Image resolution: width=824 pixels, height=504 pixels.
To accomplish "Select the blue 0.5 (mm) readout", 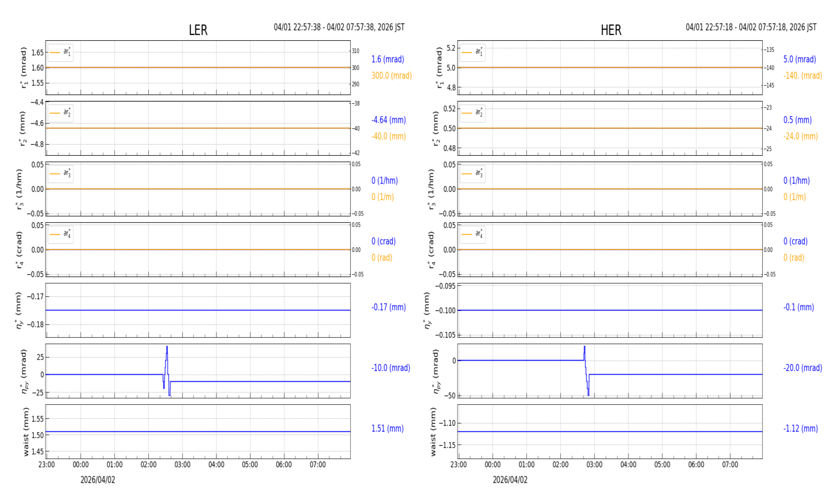I will (797, 120).
